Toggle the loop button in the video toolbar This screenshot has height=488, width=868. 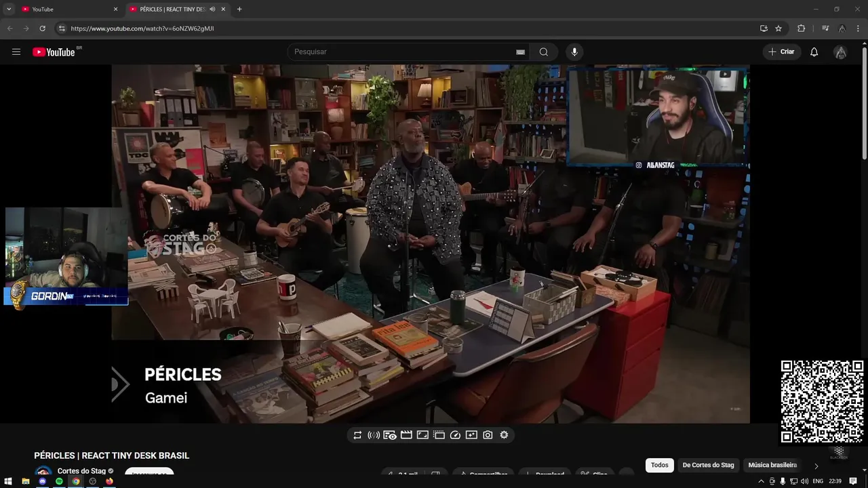tap(357, 435)
